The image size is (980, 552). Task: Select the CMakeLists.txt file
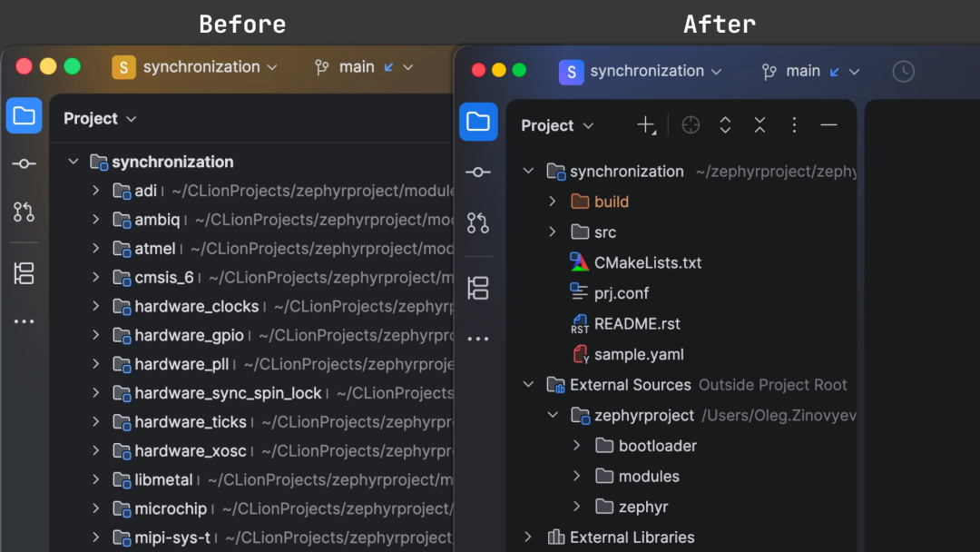coord(635,262)
